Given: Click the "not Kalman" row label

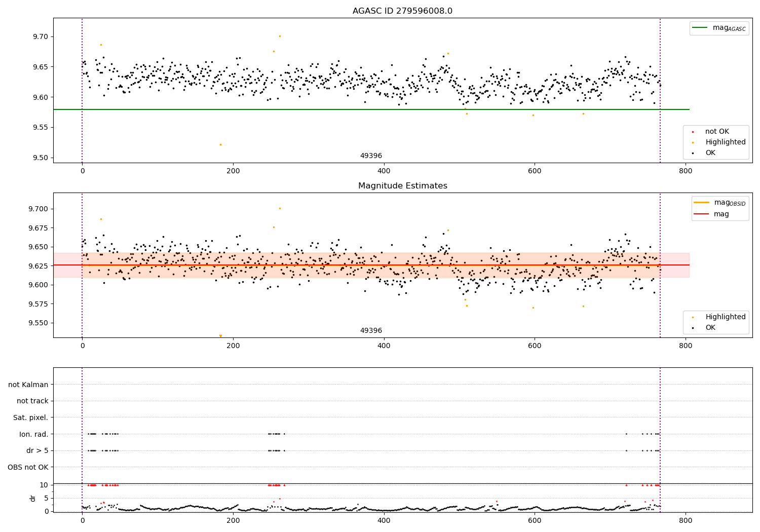Looking at the screenshot, I should [x=28, y=385].
